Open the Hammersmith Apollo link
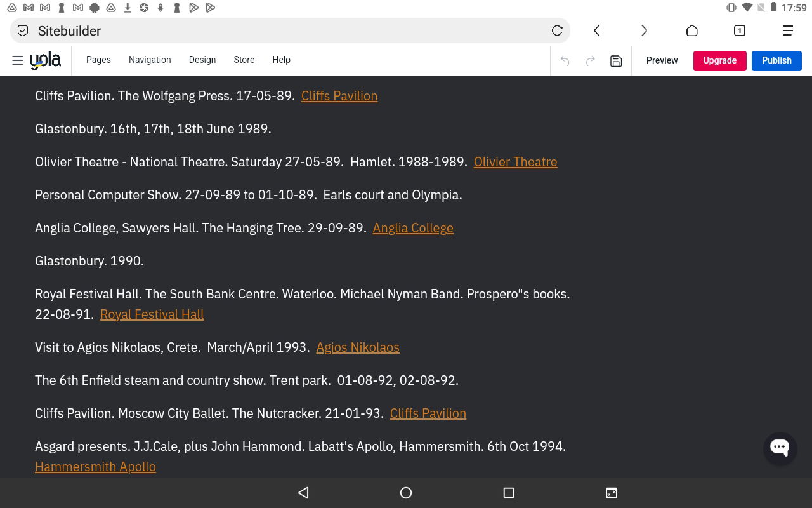 [95, 467]
